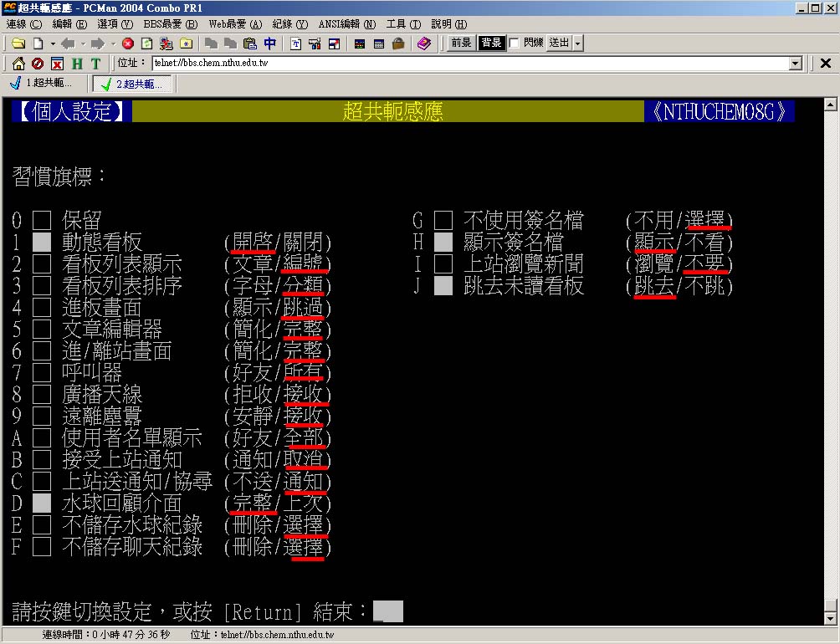Screen dimensions: 840x644
Task: Click the blue 中 character icon
Action: pos(269,43)
